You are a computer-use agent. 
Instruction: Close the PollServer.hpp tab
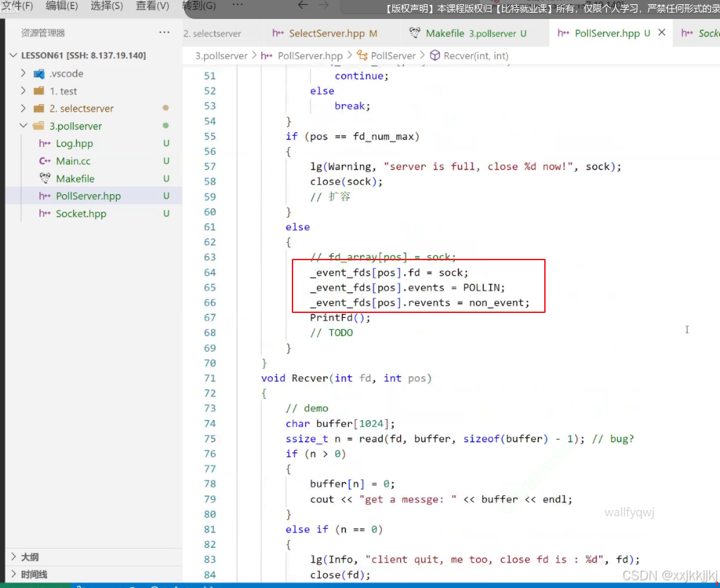point(662,32)
